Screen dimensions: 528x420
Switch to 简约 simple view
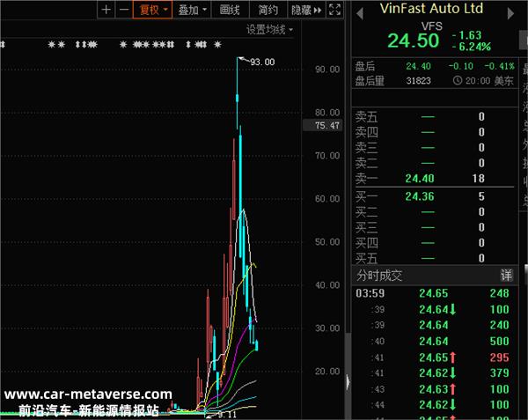(268, 10)
